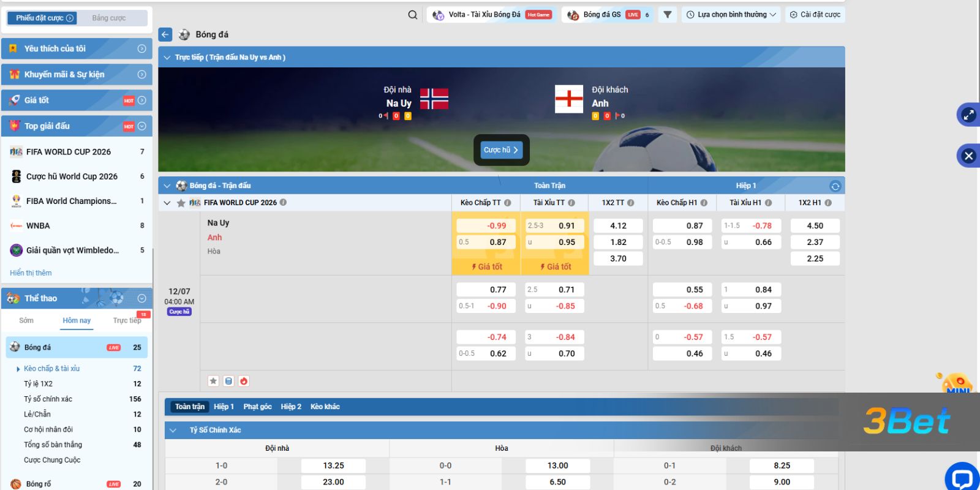Open the live chat support bubble
The height and width of the screenshot is (490, 980).
pyautogui.click(x=962, y=478)
